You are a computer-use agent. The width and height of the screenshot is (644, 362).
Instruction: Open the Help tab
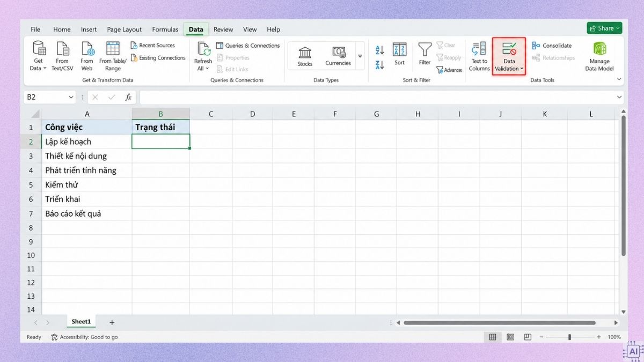[x=273, y=29]
